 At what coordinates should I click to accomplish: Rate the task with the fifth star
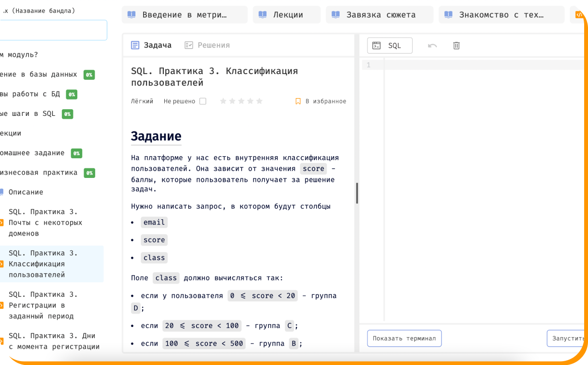[259, 101]
